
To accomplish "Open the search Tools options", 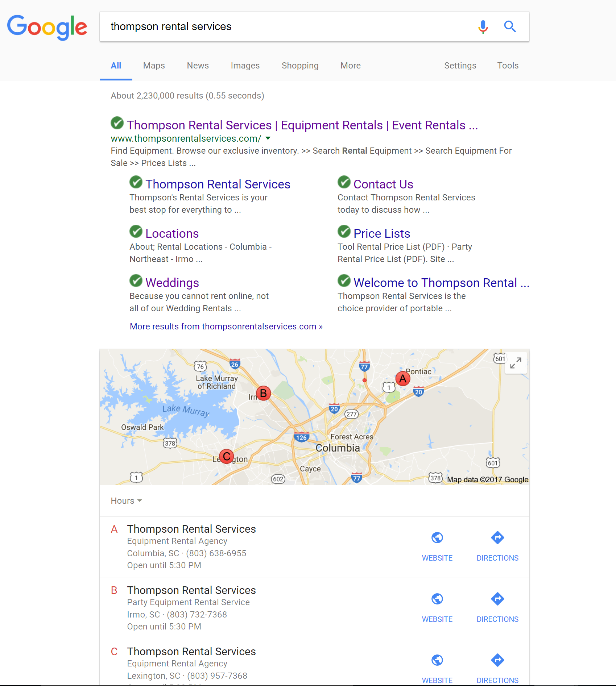I will 508,66.
